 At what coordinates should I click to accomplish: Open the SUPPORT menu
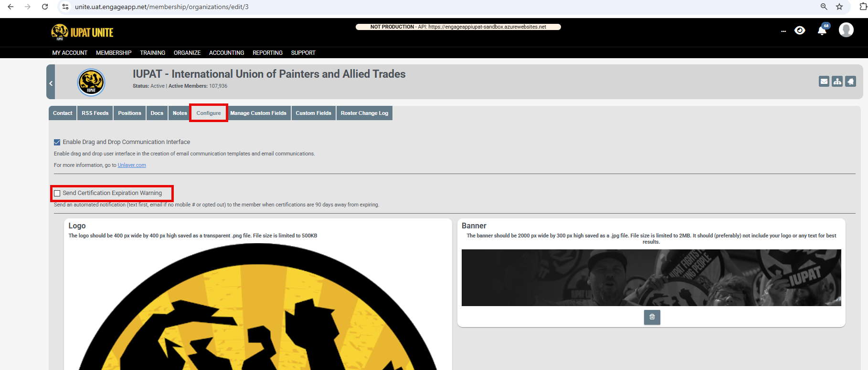pos(303,53)
